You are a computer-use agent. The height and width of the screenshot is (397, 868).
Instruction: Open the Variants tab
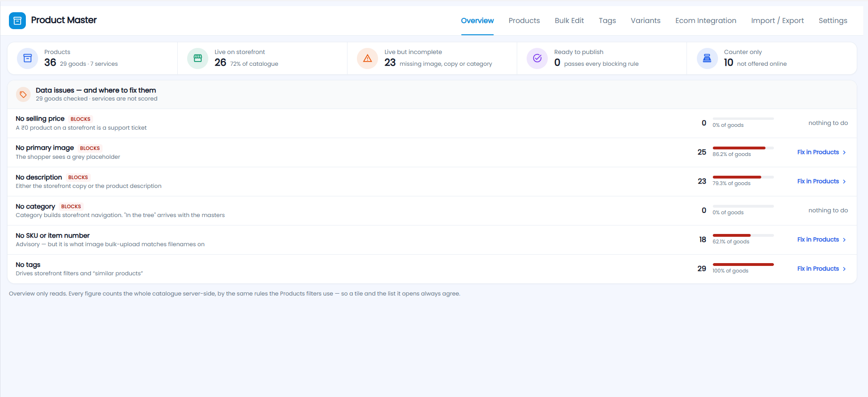[646, 21]
